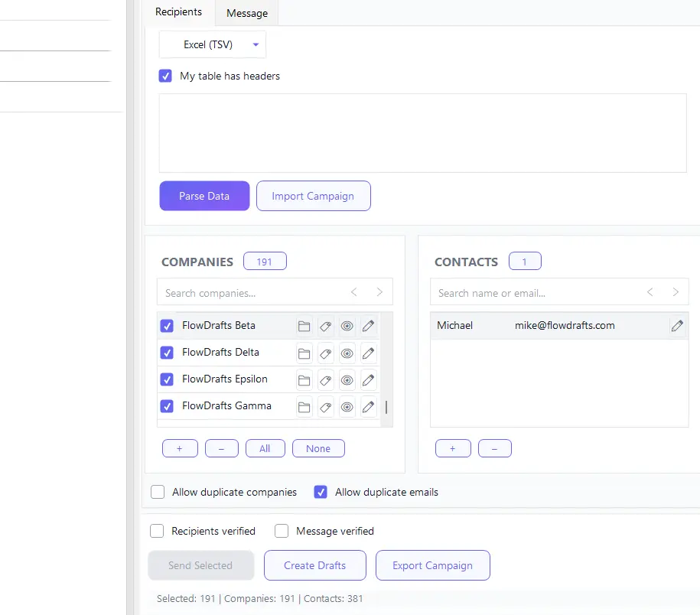Edit FlowDrafts Epsilon with the pencil icon

pyautogui.click(x=368, y=379)
